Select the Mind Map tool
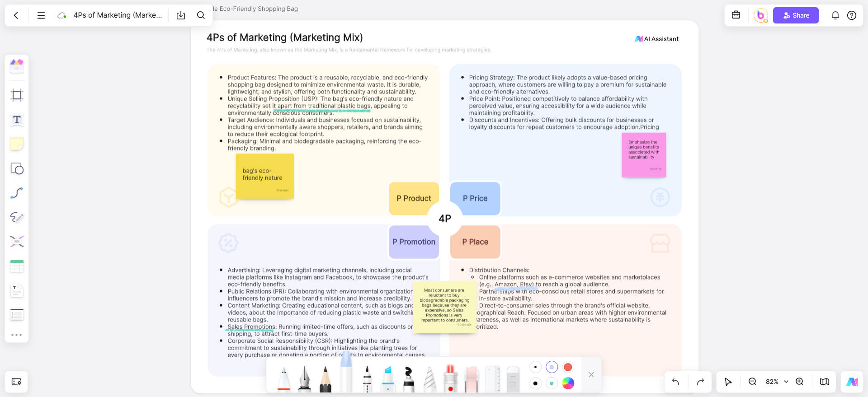This screenshot has height=397, width=868. coord(17,242)
